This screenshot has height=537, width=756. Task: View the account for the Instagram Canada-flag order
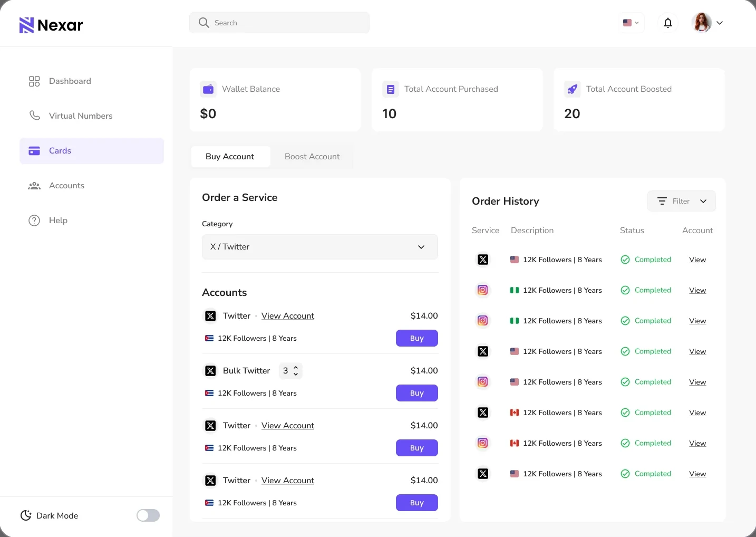pos(697,443)
